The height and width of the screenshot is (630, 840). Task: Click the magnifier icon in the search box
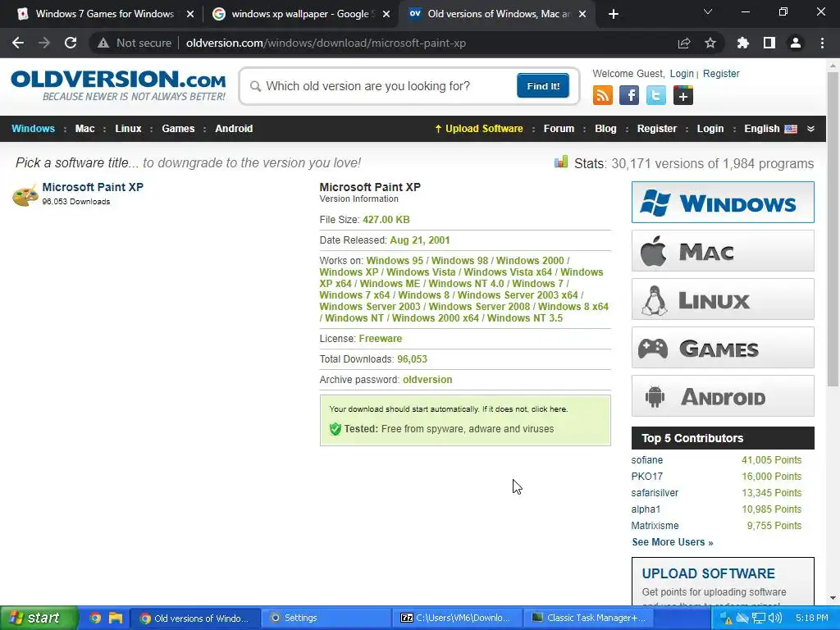pos(256,86)
